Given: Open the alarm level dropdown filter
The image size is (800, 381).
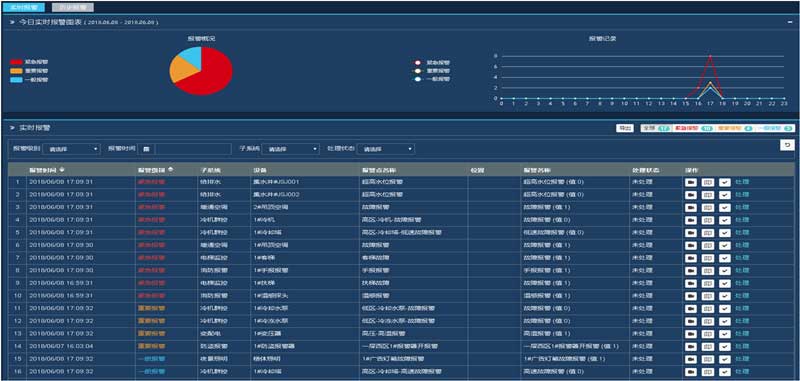Looking at the screenshot, I should coord(71,149).
